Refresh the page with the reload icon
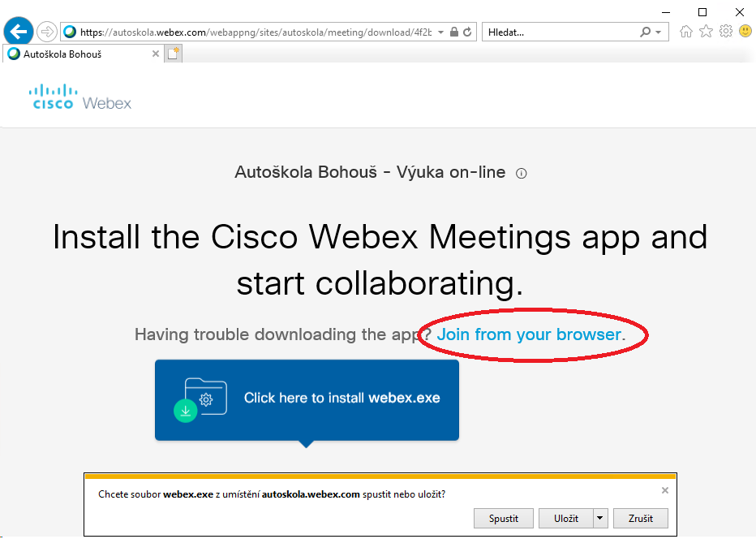This screenshot has width=756, height=539. [467, 32]
